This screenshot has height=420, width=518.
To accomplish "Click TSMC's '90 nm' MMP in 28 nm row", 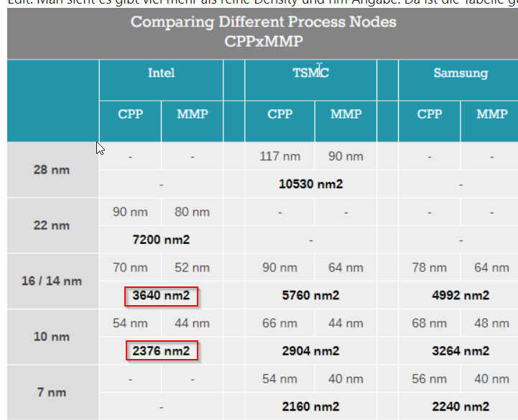I will pyautogui.click(x=346, y=157).
